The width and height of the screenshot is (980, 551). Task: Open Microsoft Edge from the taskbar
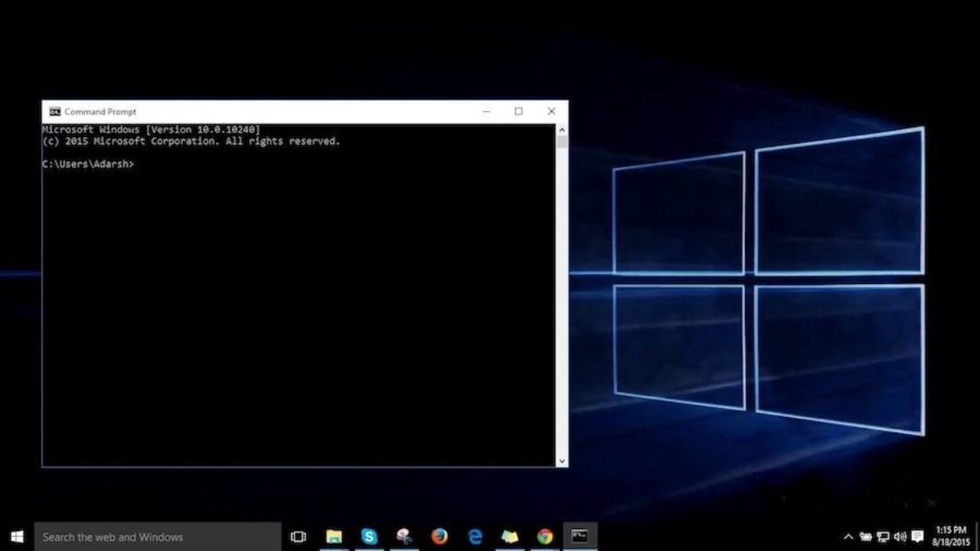tap(474, 536)
